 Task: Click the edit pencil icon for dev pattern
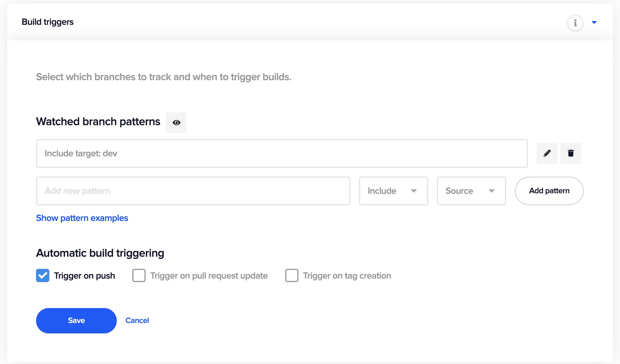click(547, 153)
